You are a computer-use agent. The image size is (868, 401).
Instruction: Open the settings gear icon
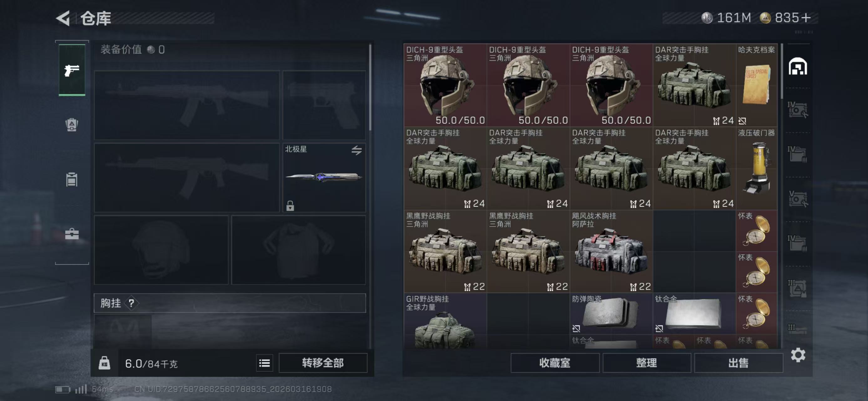click(798, 355)
